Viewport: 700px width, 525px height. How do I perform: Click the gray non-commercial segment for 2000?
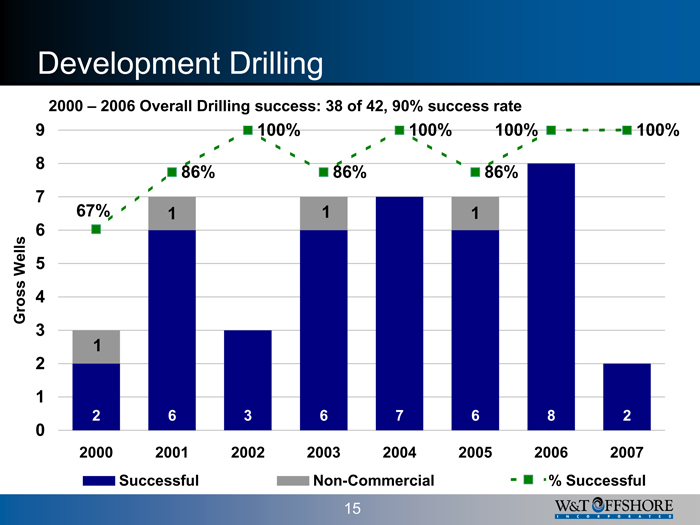96,346
